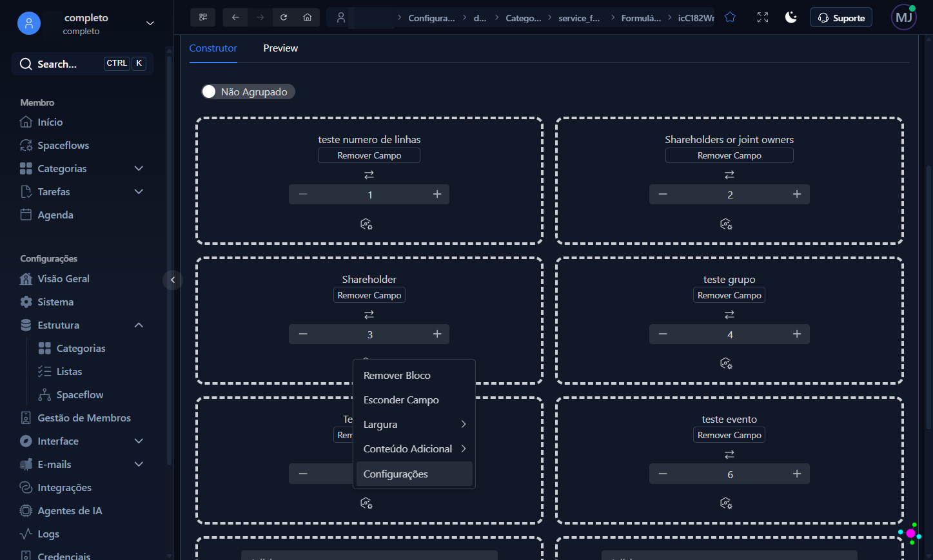Open settings gear for Shareholders or joint owners
The height and width of the screenshot is (560, 933).
[x=726, y=224]
